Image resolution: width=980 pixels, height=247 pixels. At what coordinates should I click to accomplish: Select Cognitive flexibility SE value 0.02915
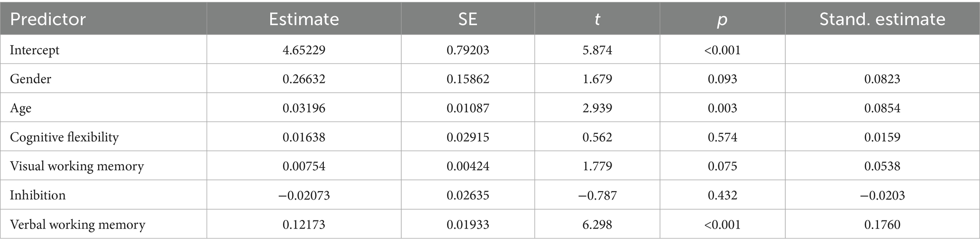467,137
